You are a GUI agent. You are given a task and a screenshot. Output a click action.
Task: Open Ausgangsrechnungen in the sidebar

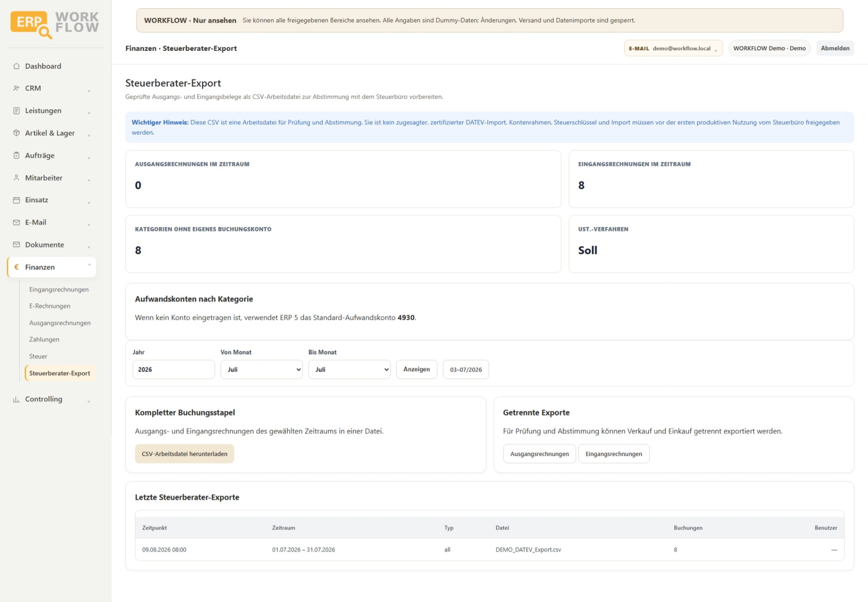tap(60, 323)
